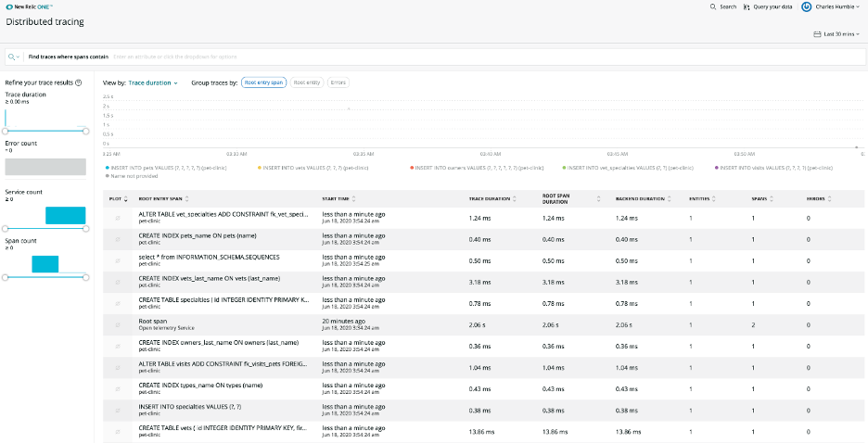Sort table by Errors column
868x443 pixels.
click(819, 199)
